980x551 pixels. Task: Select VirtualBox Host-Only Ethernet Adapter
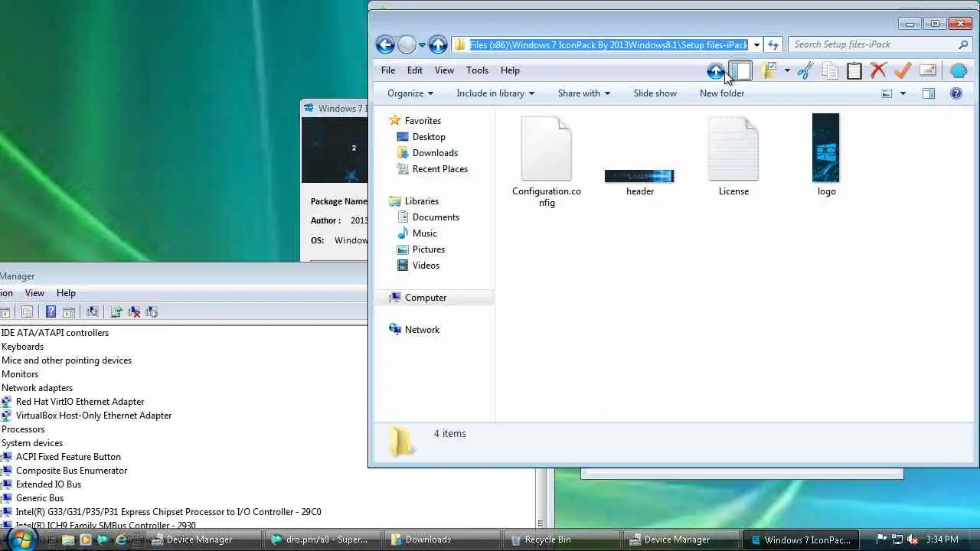coord(93,416)
